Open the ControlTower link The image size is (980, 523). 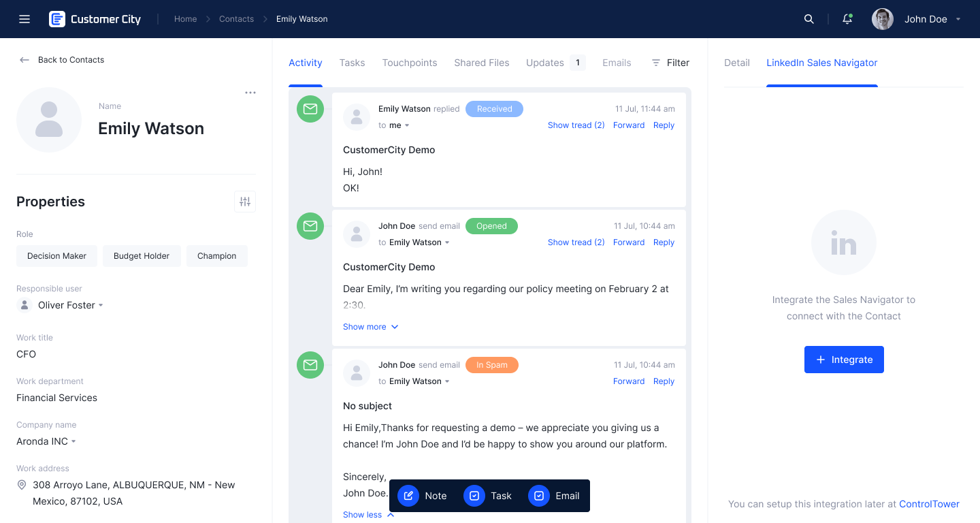coord(929,504)
